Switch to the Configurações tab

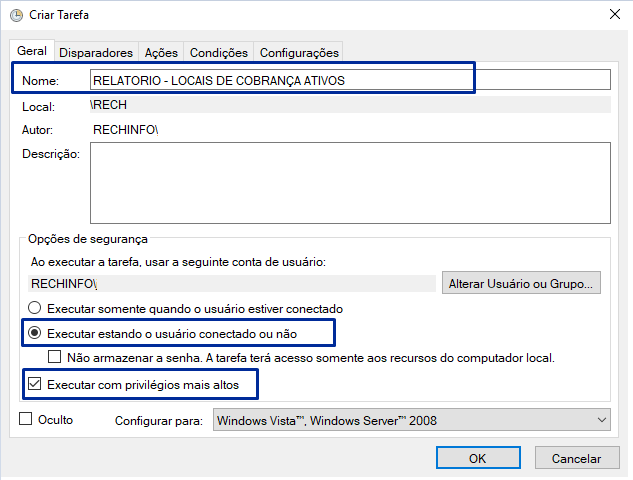point(299,52)
